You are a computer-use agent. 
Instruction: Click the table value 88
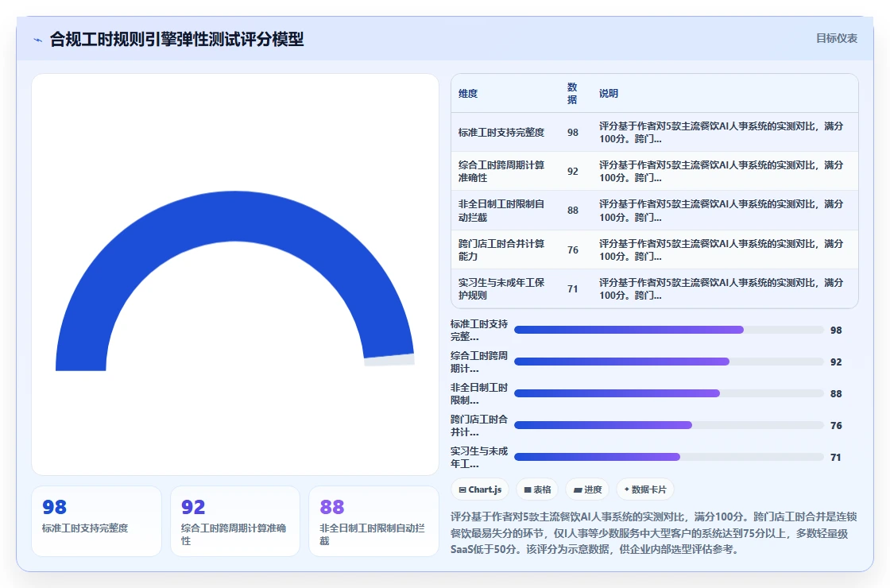573,211
